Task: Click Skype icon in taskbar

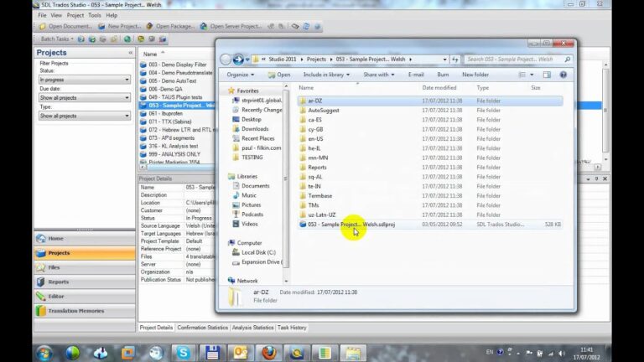Action: [x=183, y=353]
